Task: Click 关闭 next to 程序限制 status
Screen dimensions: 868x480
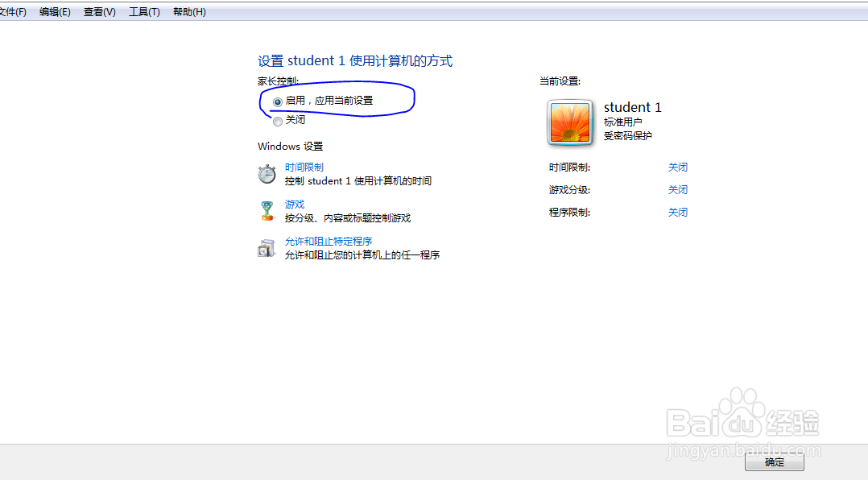Action: click(x=678, y=212)
